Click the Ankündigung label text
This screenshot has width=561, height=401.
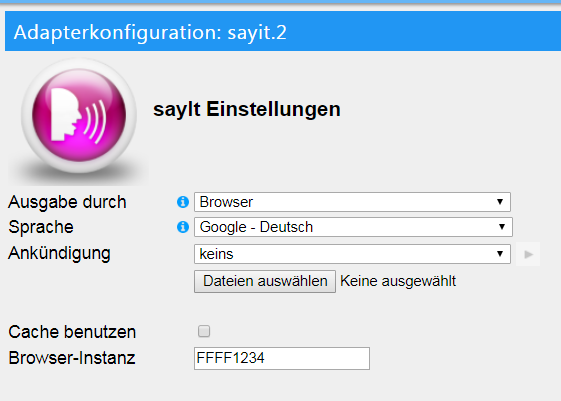pos(59,254)
